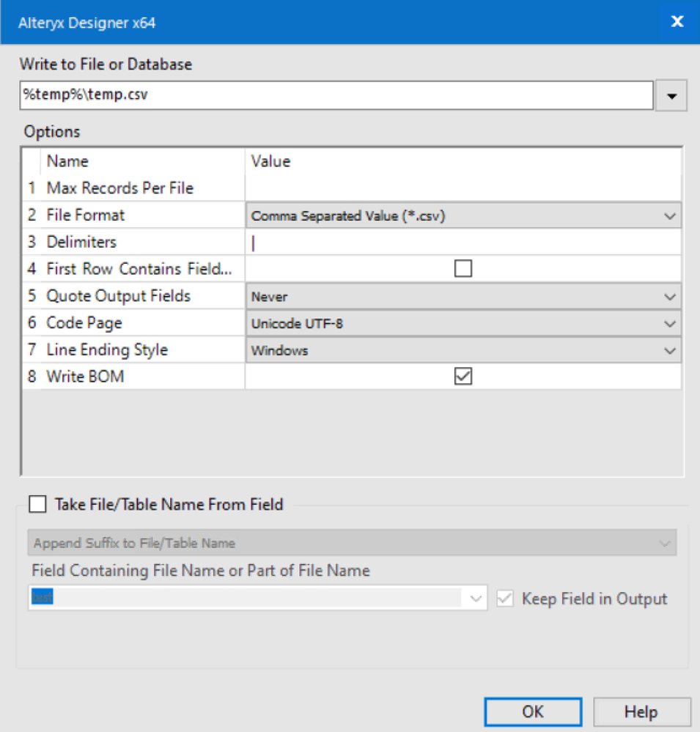700x732 pixels.
Task: Click the Help button
Action: pos(641,712)
